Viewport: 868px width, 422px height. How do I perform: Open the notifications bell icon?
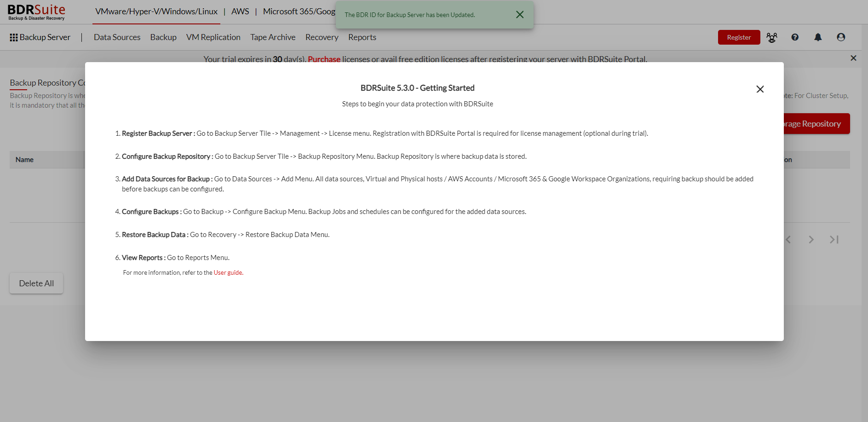tap(818, 37)
